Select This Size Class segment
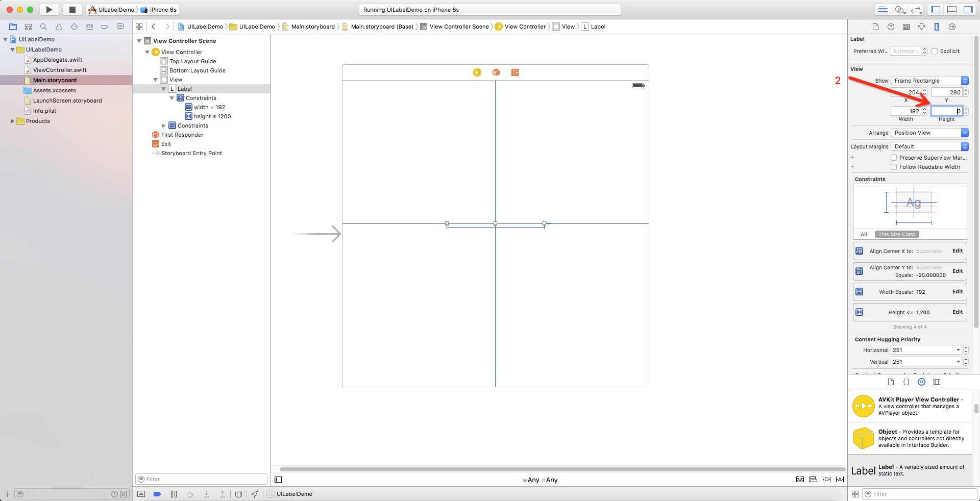Viewport: 980px width, 501px height. [x=897, y=235]
